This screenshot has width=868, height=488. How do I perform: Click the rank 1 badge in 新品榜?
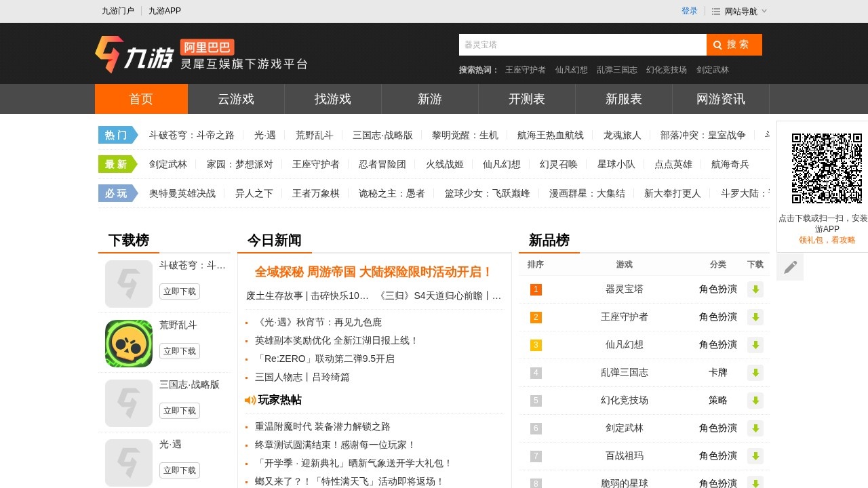coord(536,289)
